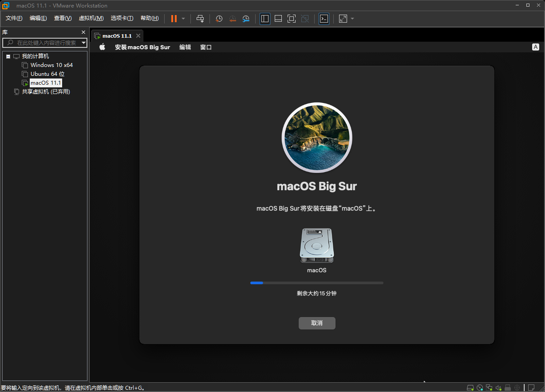Open the stretch mode dropdown arrow
The height and width of the screenshot is (392, 545).
352,19
